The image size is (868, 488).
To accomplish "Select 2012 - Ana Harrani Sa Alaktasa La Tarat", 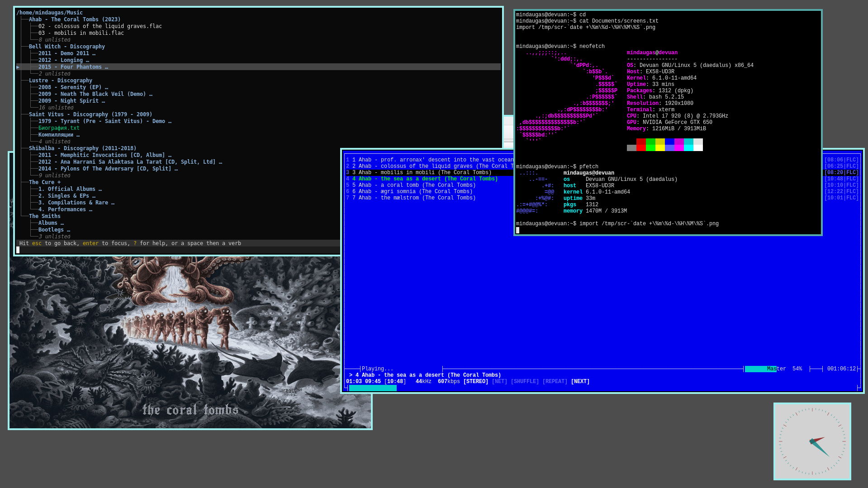I will pos(130,162).
